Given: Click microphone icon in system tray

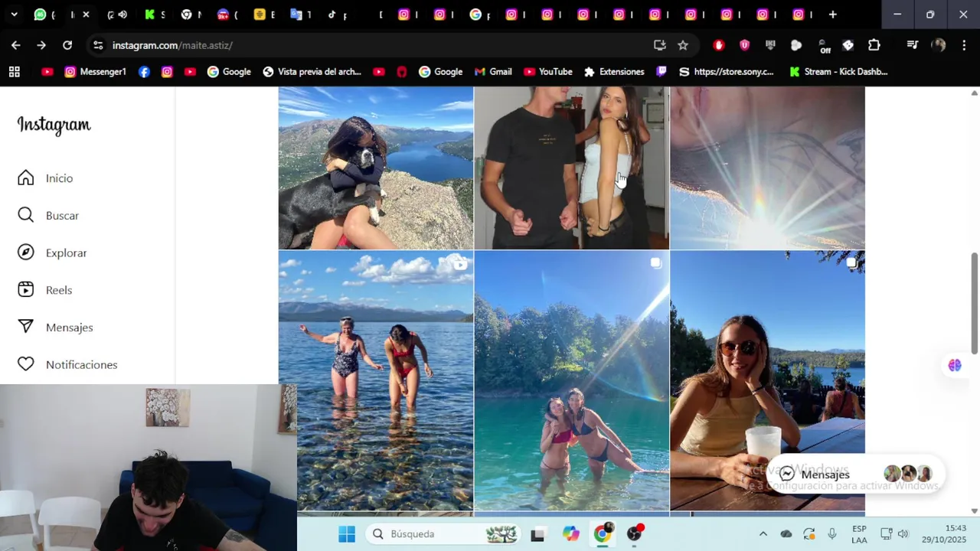Looking at the screenshot, I should pos(832,534).
